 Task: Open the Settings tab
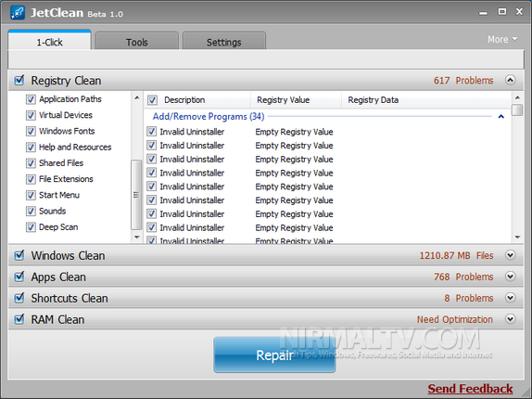coord(224,42)
